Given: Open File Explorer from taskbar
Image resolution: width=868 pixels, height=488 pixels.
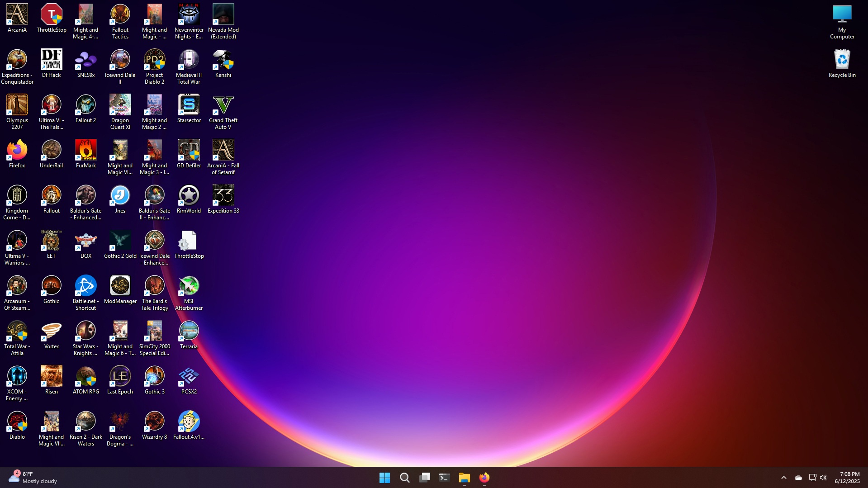Looking at the screenshot, I should pyautogui.click(x=465, y=478).
